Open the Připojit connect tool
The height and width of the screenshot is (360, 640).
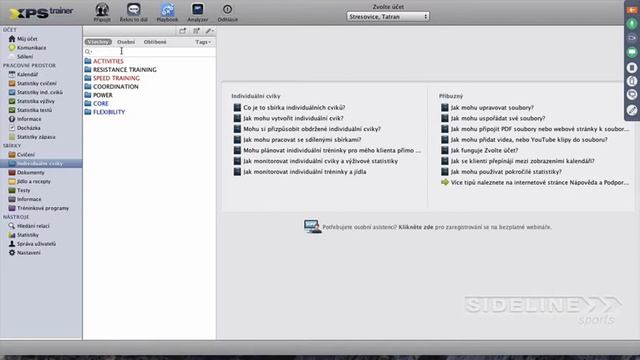point(102,12)
